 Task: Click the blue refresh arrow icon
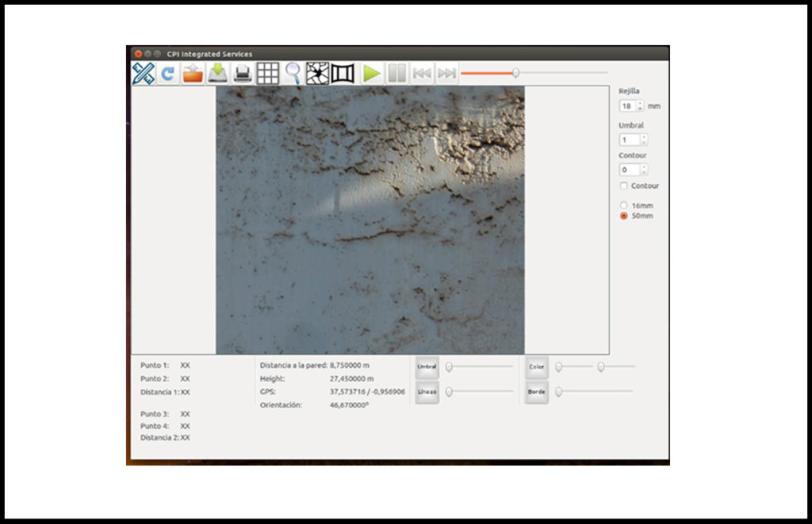coord(168,74)
